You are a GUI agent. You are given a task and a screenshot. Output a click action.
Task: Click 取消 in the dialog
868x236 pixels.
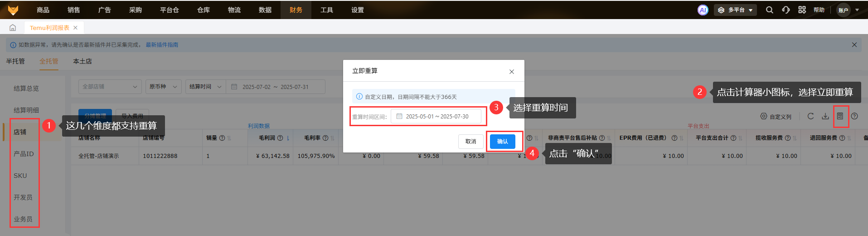tap(471, 142)
